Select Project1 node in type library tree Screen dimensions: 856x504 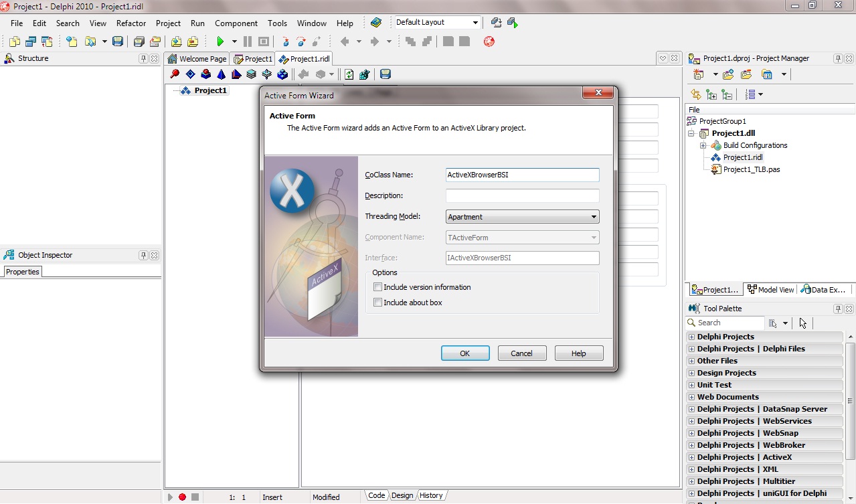211,90
